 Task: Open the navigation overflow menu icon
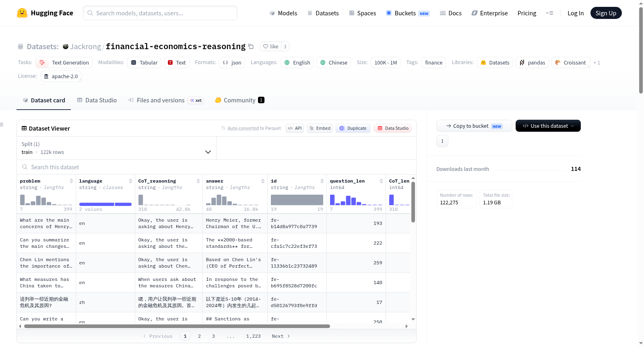pyautogui.click(x=549, y=13)
